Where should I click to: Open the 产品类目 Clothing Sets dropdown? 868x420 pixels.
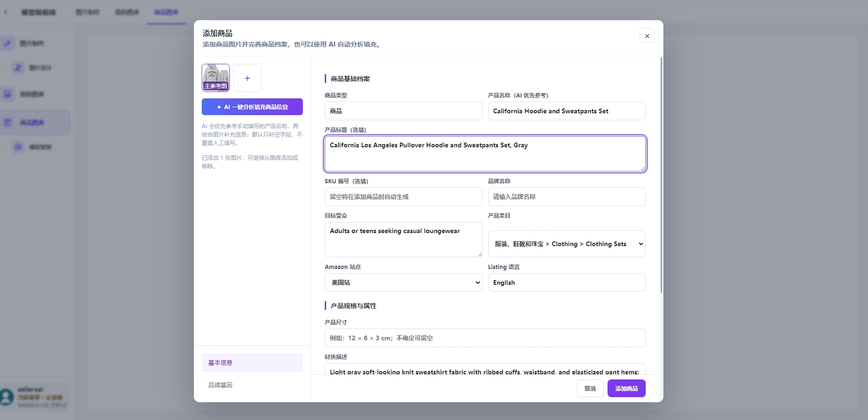click(x=567, y=244)
